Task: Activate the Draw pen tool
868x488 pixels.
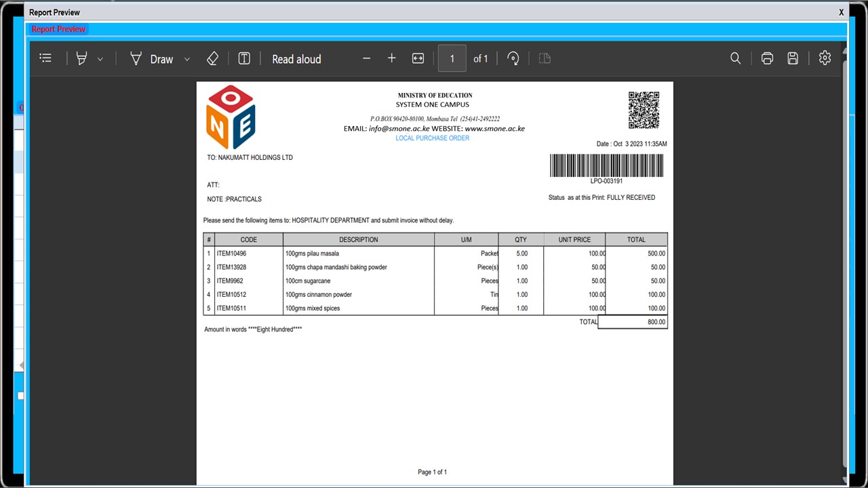Action: tap(151, 59)
